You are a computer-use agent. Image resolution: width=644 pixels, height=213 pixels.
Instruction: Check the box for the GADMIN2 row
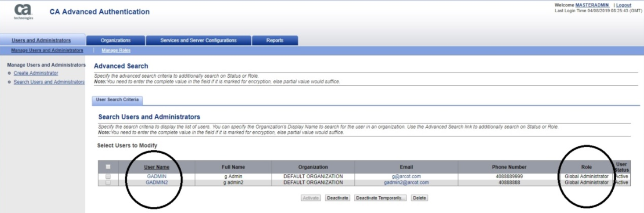coord(108,183)
